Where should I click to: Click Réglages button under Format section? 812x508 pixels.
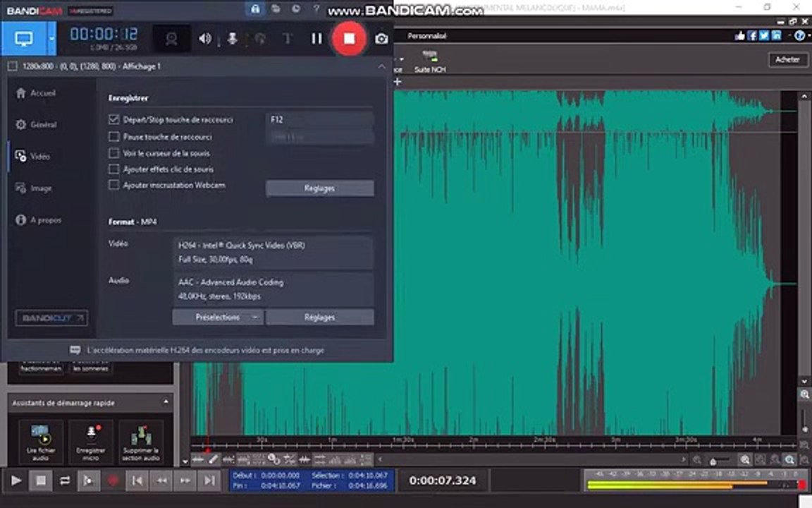(x=319, y=317)
